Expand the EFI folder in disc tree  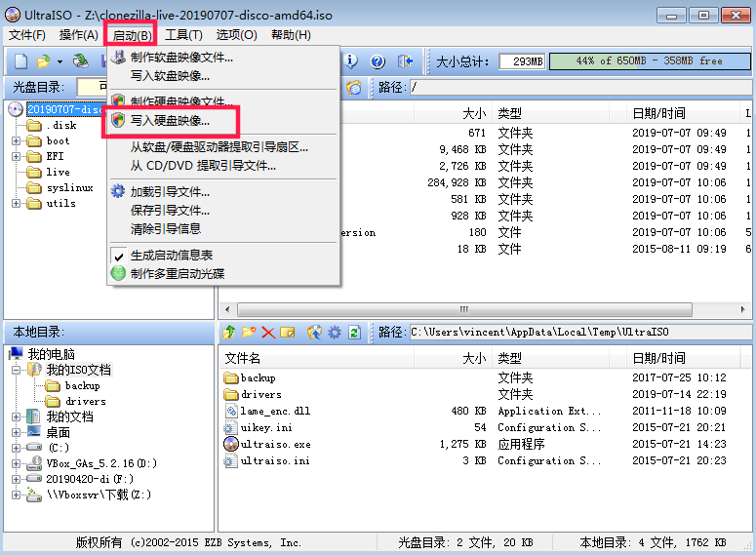tap(16, 156)
